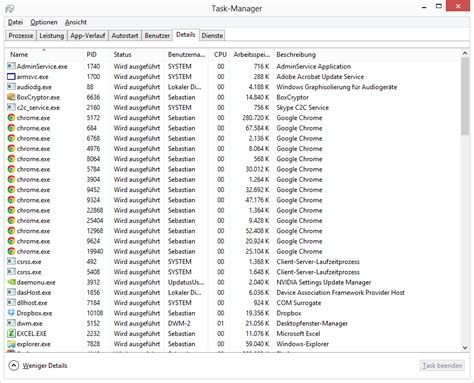Click the audiodg.exe process icon
This screenshot has width=474, height=383.
pos(11,87)
